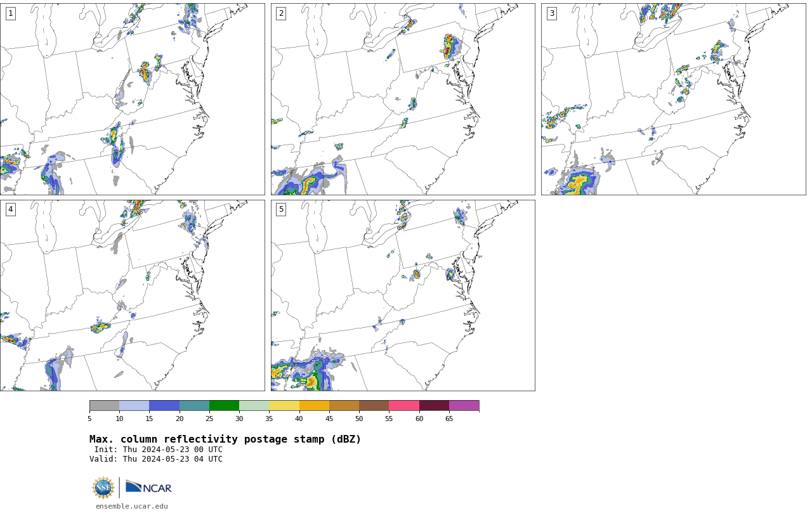Open ensemble member 2 reflectivity map
This screenshot has height=513, width=812.
(x=403, y=99)
